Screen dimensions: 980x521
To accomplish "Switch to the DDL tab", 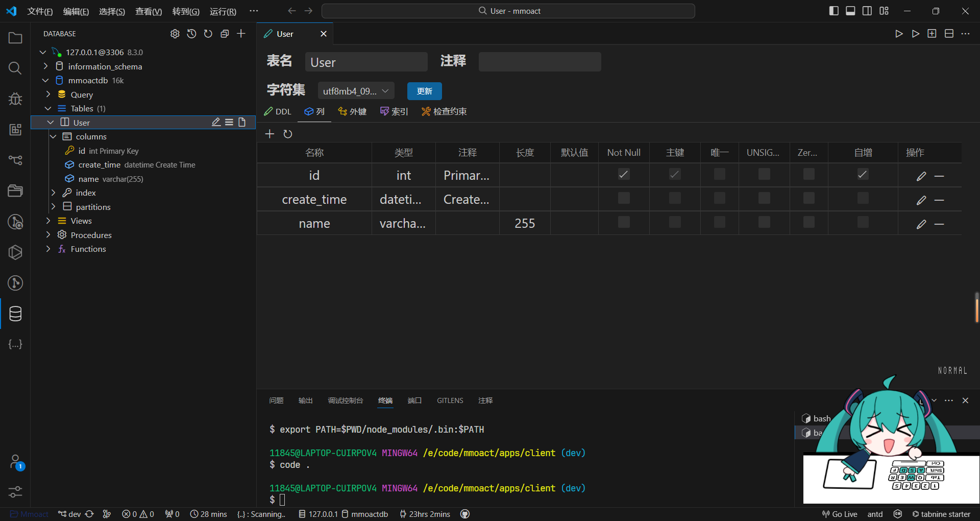I will click(x=277, y=111).
